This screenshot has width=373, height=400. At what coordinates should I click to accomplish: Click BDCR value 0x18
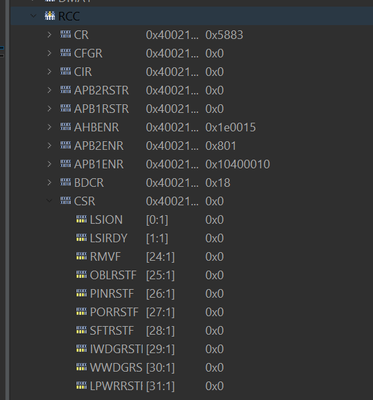pyautogui.click(x=217, y=183)
